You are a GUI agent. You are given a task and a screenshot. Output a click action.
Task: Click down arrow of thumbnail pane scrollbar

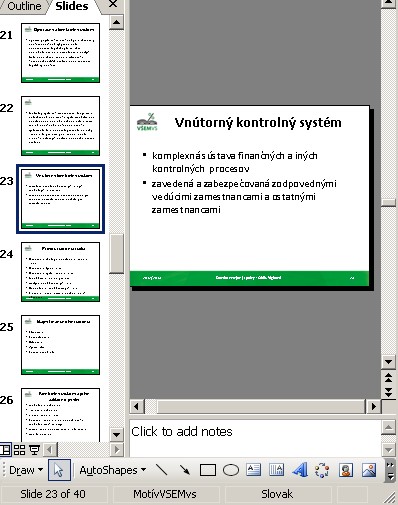click(x=116, y=434)
